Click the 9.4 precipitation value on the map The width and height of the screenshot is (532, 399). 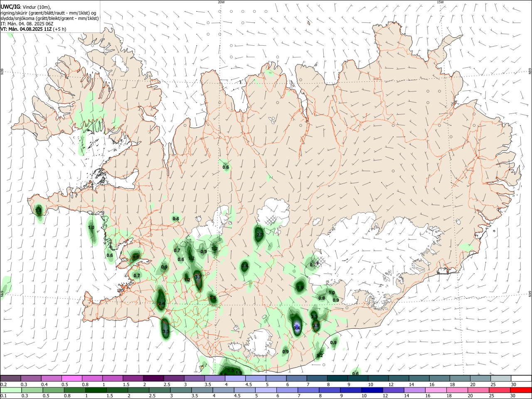(297, 328)
